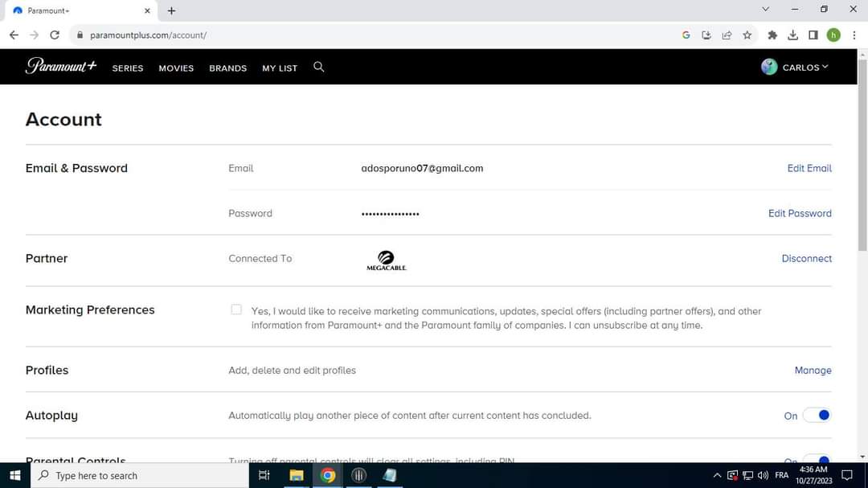Click the Paramount+ logo
The width and height of the screenshot is (868, 488).
(61, 67)
